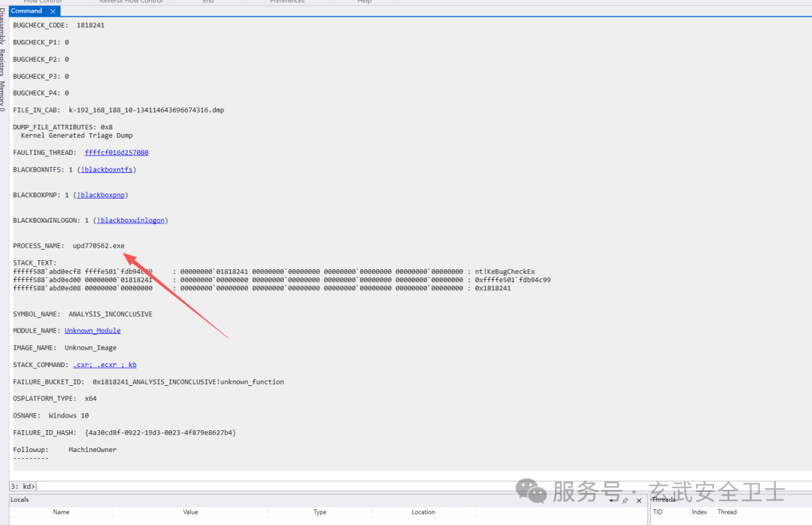
Task: Open the Unknown_Module link
Action: pos(92,331)
